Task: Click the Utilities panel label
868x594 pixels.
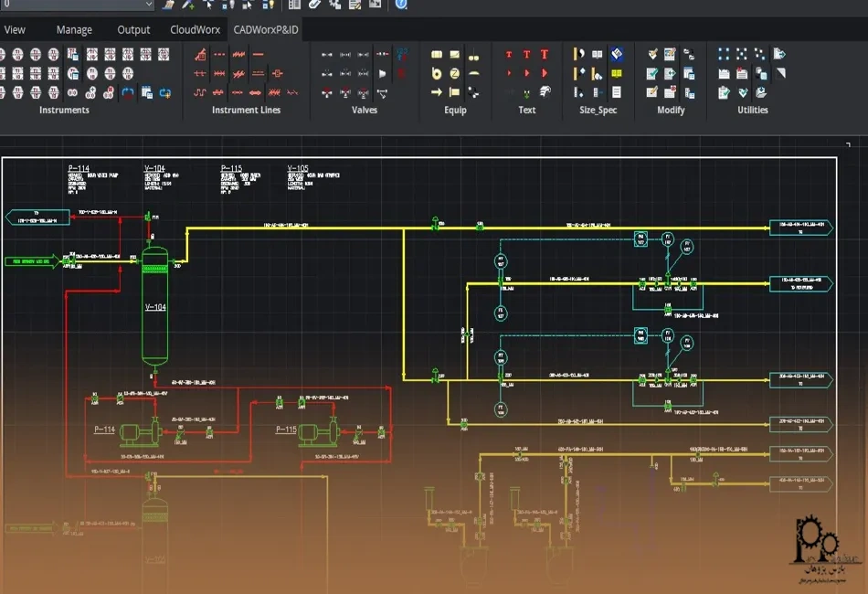Action: pyautogui.click(x=753, y=111)
